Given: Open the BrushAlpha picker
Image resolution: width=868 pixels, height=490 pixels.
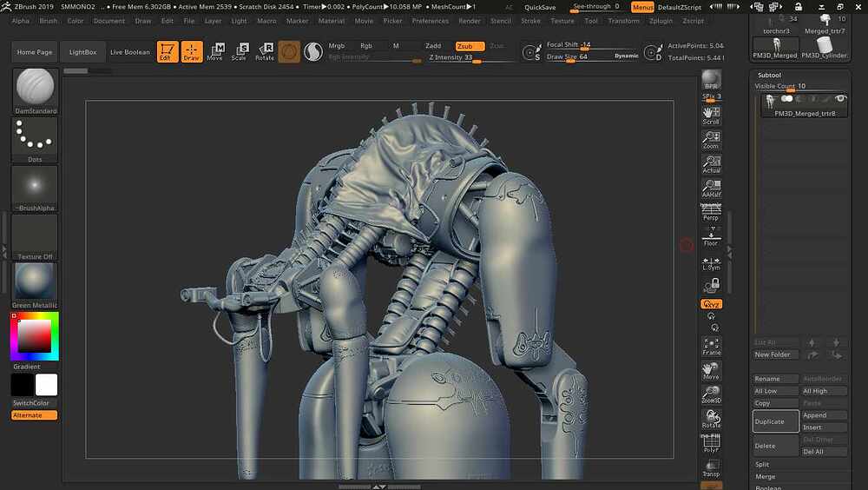Looking at the screenshot, I should click(x=35, y=189).
